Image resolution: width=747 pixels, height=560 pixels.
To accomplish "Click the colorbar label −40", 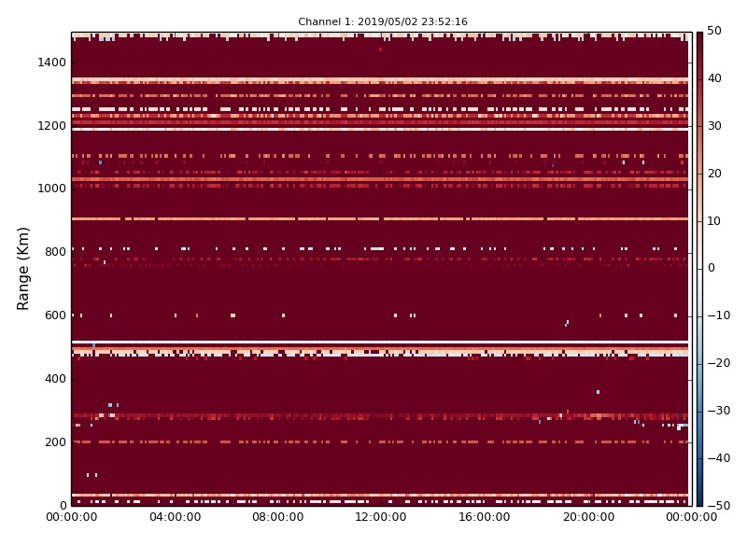I will click(x=718, y=458).
